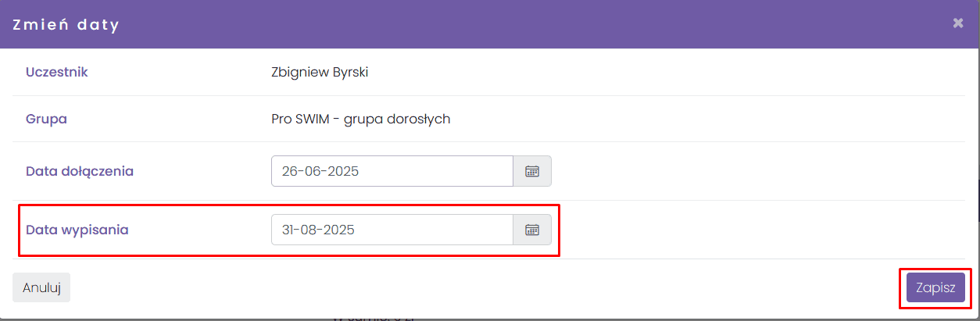
Task: Open calendar picker for Data dołączenia
Action: point(532,171)
